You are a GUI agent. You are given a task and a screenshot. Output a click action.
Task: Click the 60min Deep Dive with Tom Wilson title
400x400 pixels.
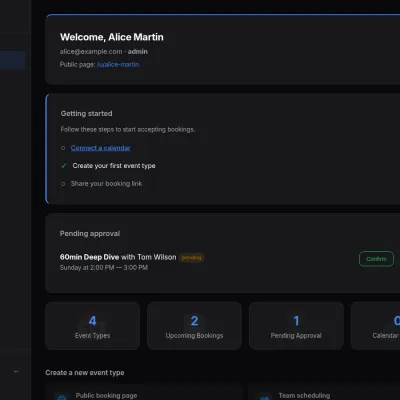coord(118,257)
